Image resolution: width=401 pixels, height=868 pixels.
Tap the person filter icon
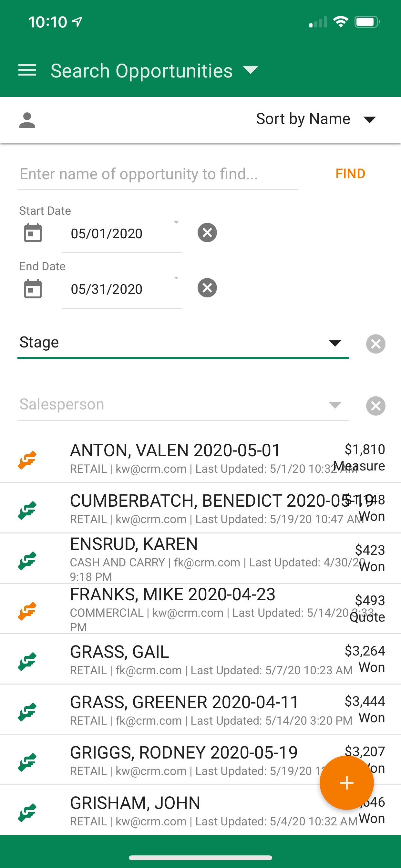point(27,120)
